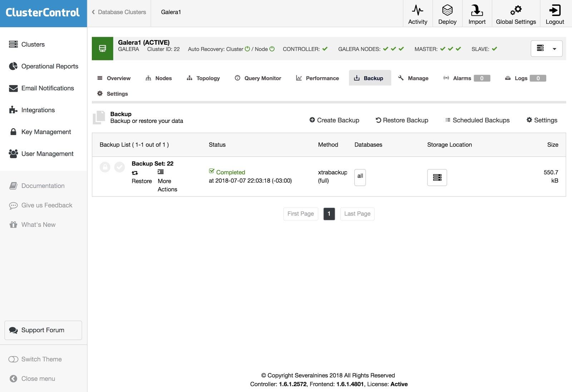Click the green Galera1 cluster server icon
This screenshot has width=572, height=392.
103,48
